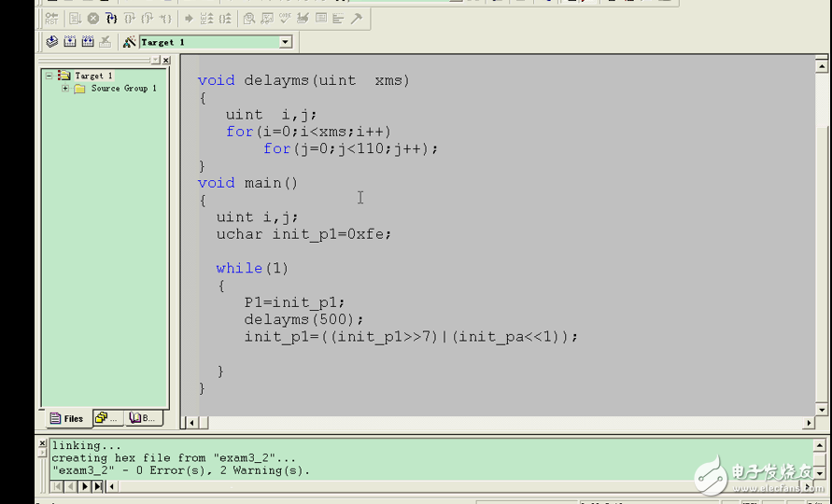Click output tab previous navigation button
Screen dimensions: 832x504
coord(71,486)
